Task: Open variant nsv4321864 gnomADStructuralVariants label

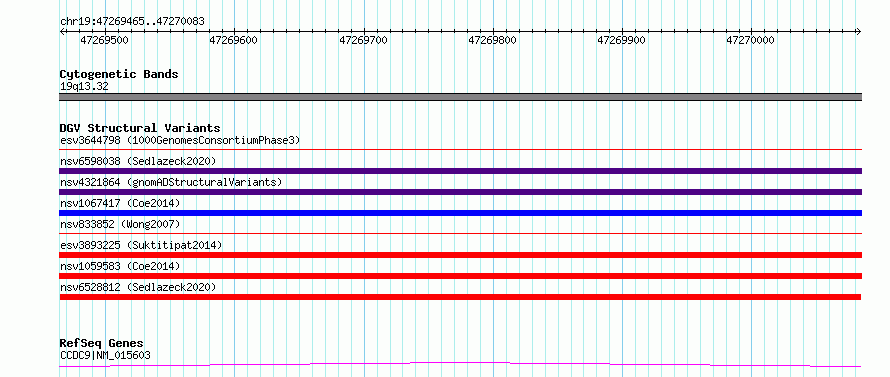Action: [x=171, y=182]
